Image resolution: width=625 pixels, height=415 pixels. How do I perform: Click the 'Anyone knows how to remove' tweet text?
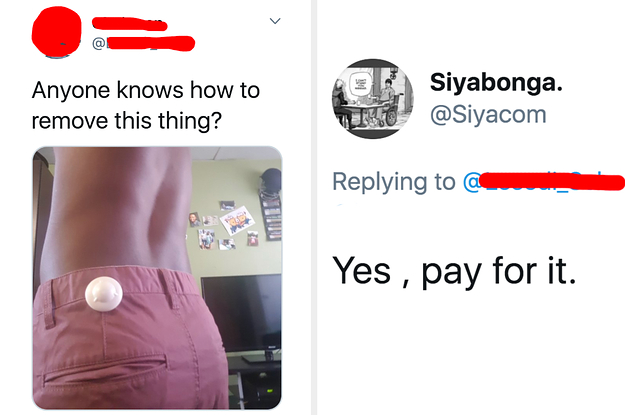tap(146, 105)
